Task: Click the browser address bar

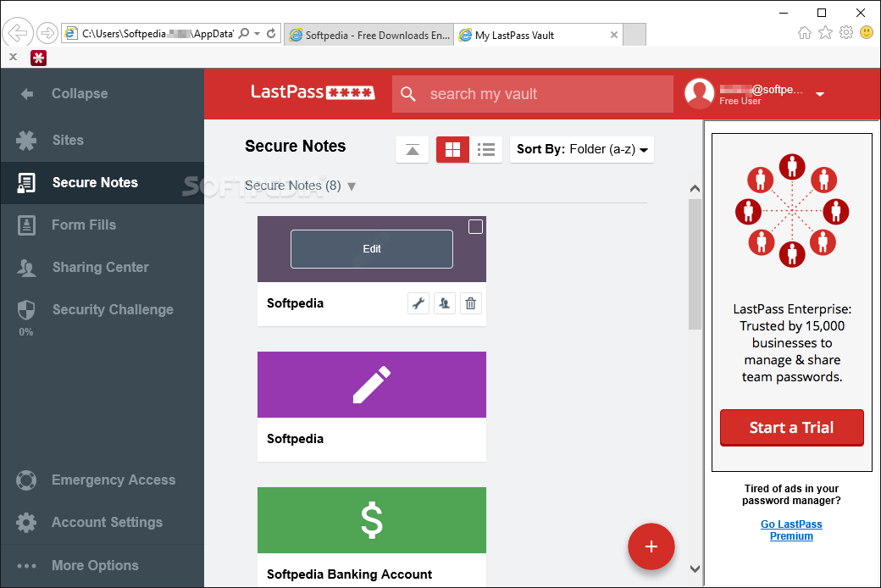Action: (x=158, y=34)
